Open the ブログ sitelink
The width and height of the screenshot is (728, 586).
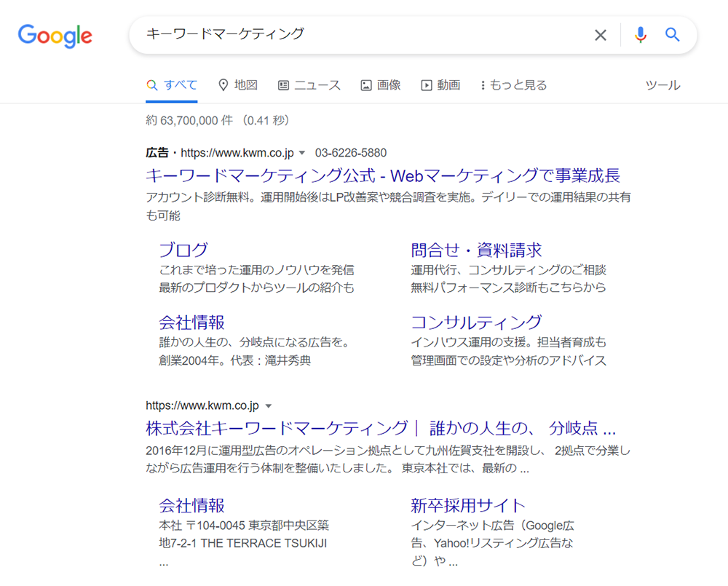pos(183,250)
